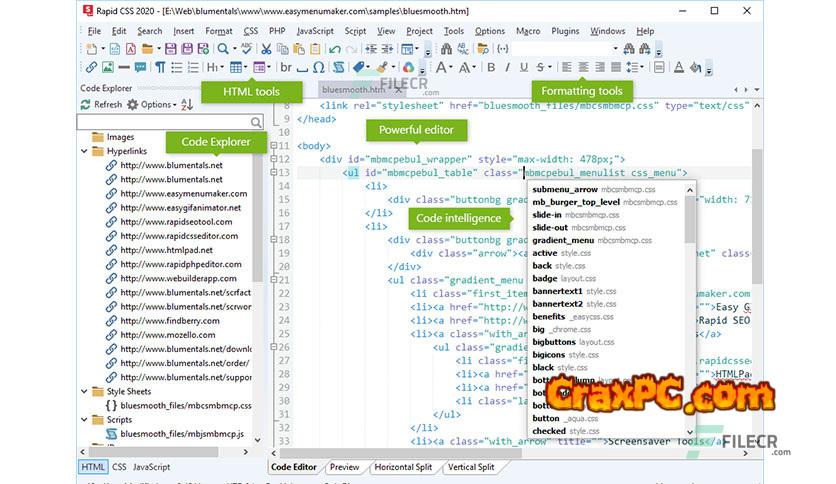Switch to the Horizontal Split tab
This screenshot has width=836, height=484.
coord(406,467)
